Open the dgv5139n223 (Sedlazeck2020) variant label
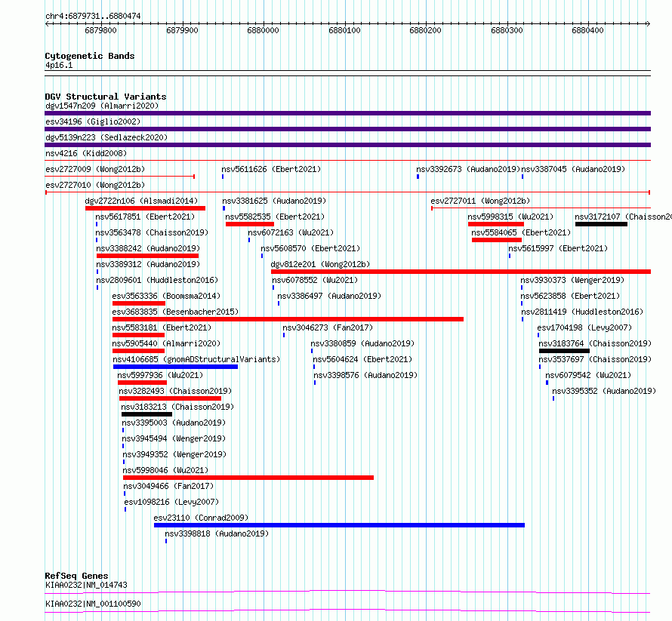The height and width of the screenshot is (621, 672). 106,137
